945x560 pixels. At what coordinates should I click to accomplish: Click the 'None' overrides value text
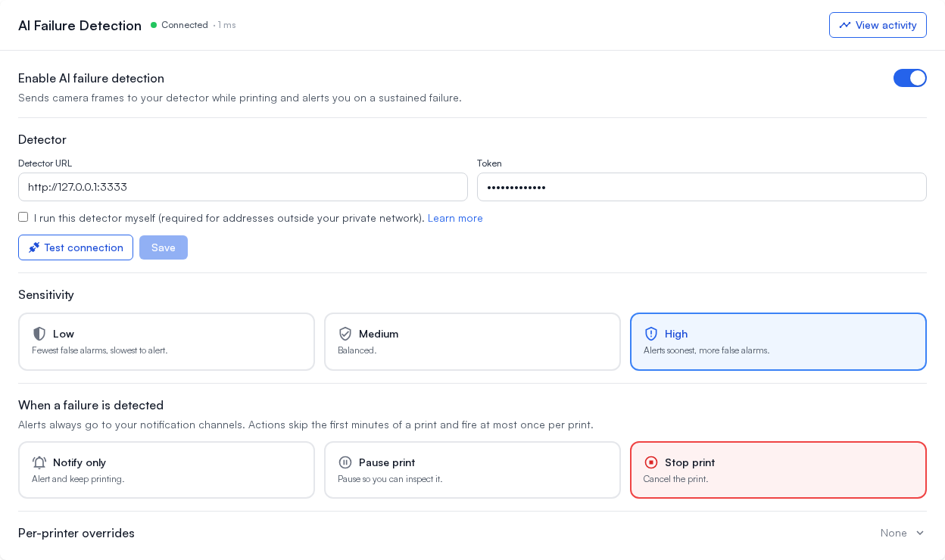click(x=894, y=533)
